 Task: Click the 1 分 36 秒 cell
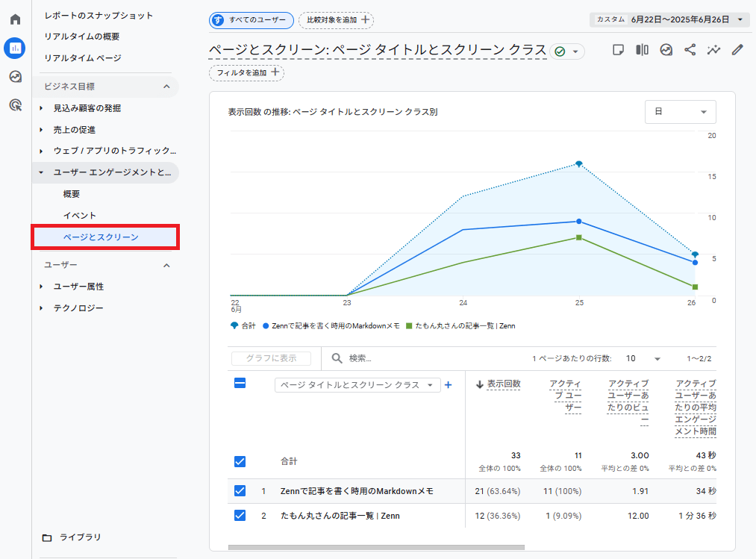click(x=697, y=516)
